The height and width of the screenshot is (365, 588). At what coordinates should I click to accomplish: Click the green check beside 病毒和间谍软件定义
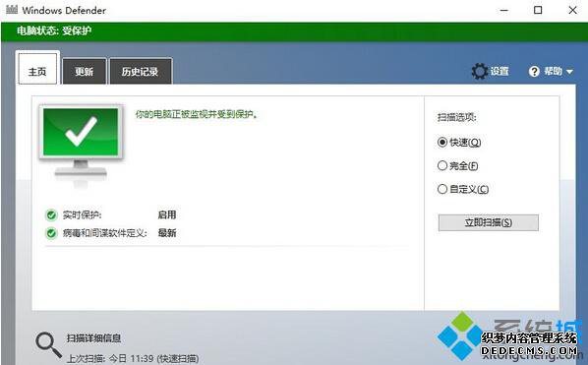click(x=51, y=233)
